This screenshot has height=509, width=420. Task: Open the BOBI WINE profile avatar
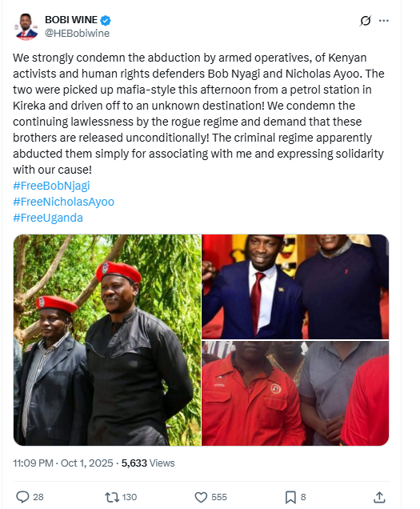tap(26, 27)
